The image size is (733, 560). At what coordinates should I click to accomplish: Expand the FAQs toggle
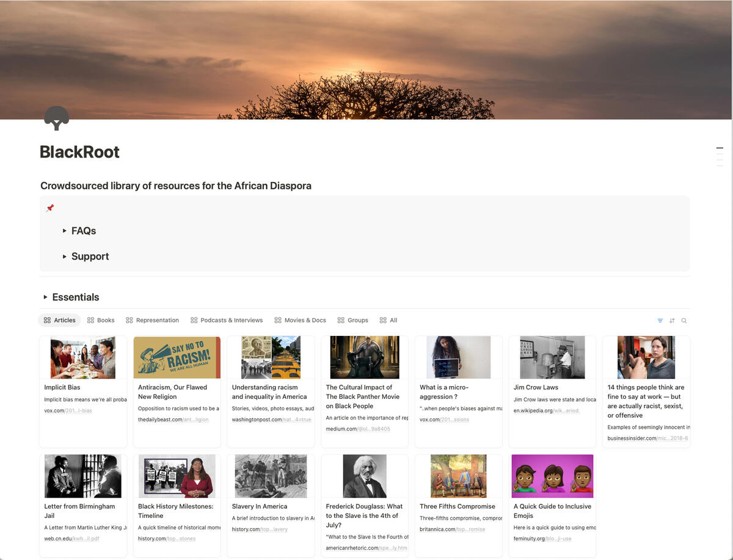(64, 231)
